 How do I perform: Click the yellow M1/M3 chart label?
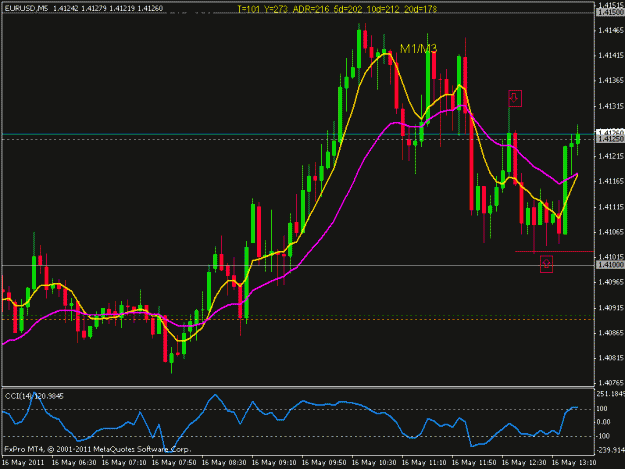tap(419, 49)
